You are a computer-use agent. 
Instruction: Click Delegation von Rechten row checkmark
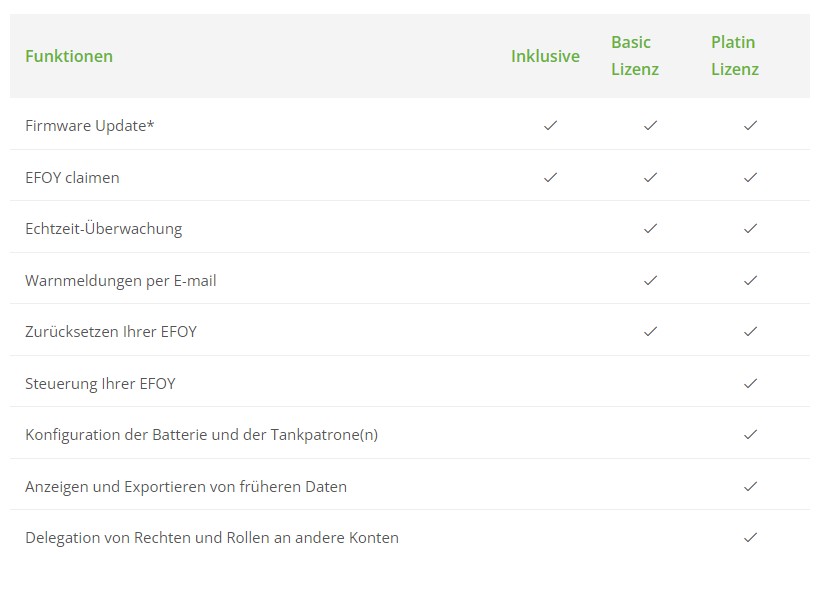pyautogui.click(x=750, y=537)
